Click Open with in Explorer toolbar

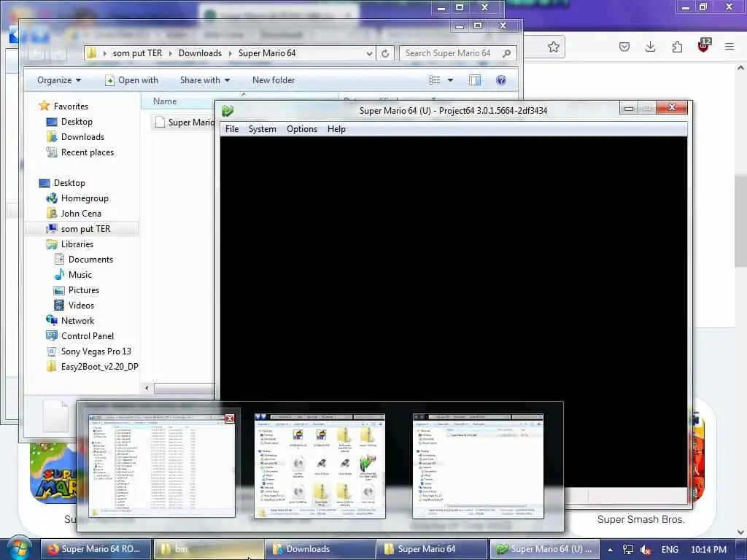tap(131, 80)
